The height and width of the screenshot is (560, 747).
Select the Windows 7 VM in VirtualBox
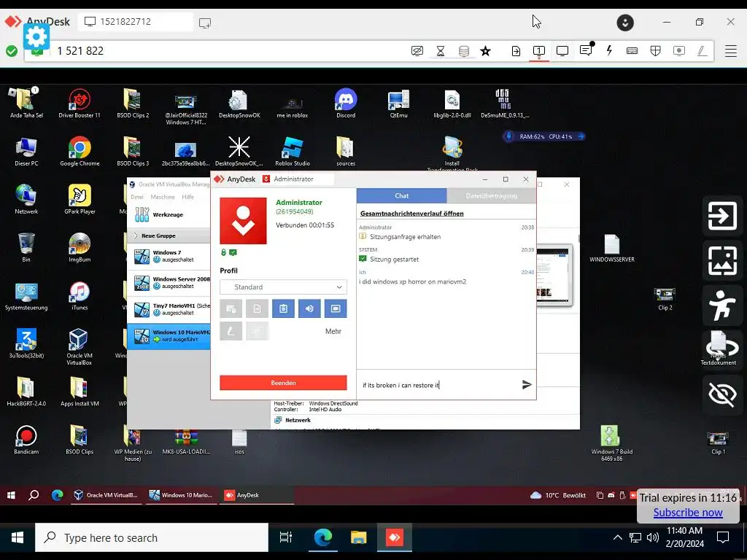[x=169, y=256]
